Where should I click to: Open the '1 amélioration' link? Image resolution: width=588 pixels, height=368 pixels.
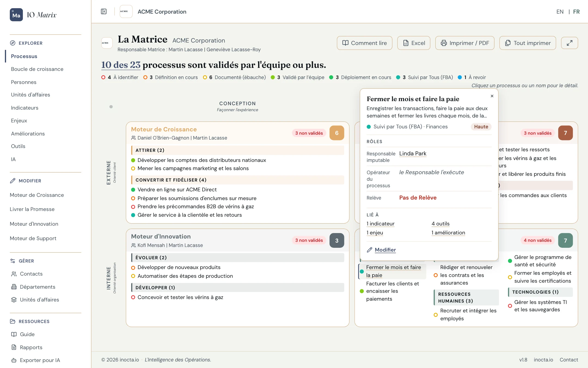pyautogui.click(x=448, y=233)
